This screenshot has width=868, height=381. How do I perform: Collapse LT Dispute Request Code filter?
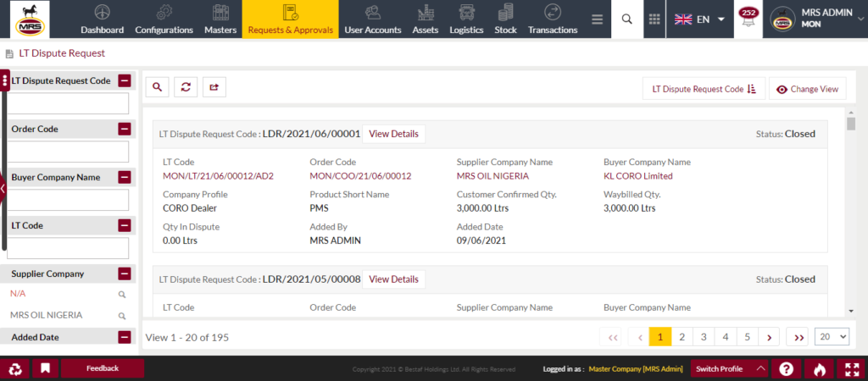pyautogui.click(x=125, y=80)
